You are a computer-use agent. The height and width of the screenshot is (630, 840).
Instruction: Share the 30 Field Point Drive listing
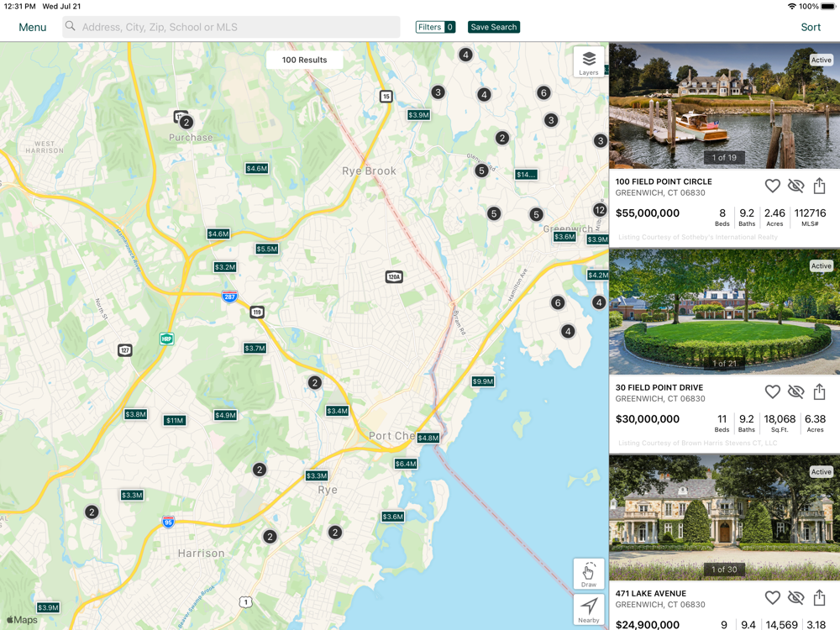pos(819,391)
